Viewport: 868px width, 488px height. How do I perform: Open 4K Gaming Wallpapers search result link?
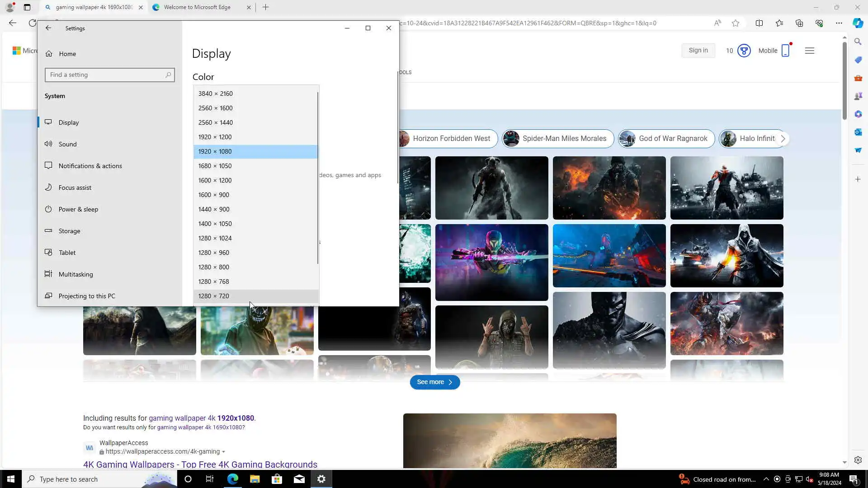pyautogui.click(x=200, y=464)
